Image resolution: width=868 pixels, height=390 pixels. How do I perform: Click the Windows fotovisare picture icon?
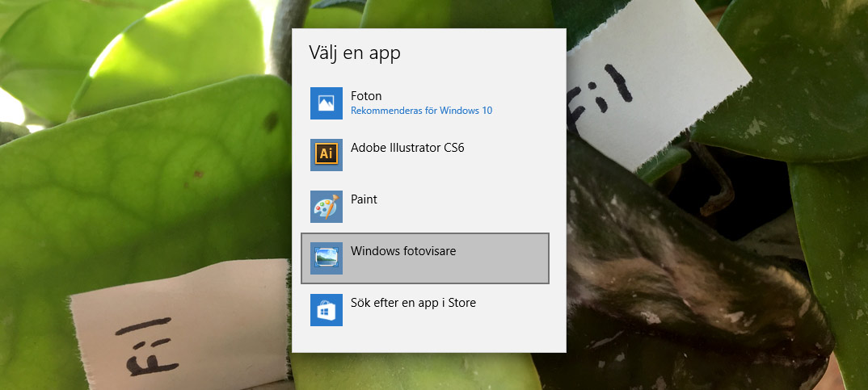[x=326, y=258]
